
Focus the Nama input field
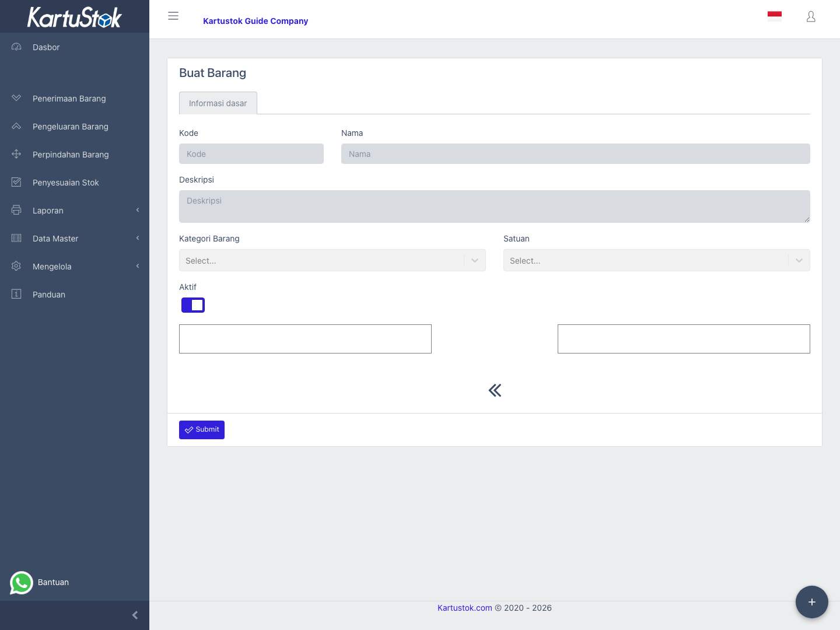tap(576, 154)
